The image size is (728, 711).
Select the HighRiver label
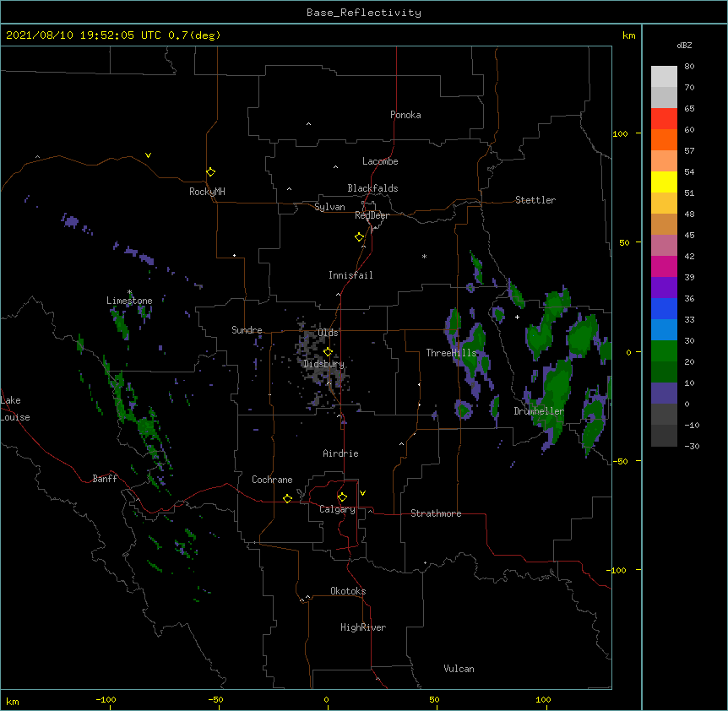[x=363, y=627]
